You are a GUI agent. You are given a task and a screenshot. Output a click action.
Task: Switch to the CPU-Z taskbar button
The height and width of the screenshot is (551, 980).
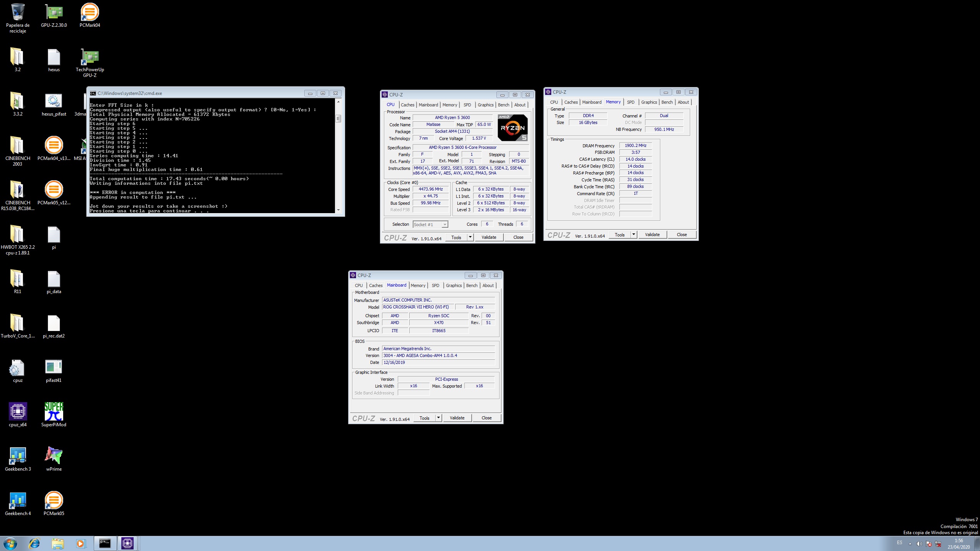pyautogui.click(x=127, y=543)
